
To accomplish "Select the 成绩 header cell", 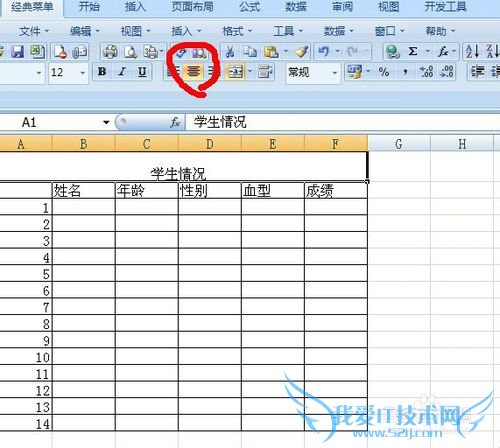I will click(336, 190).
